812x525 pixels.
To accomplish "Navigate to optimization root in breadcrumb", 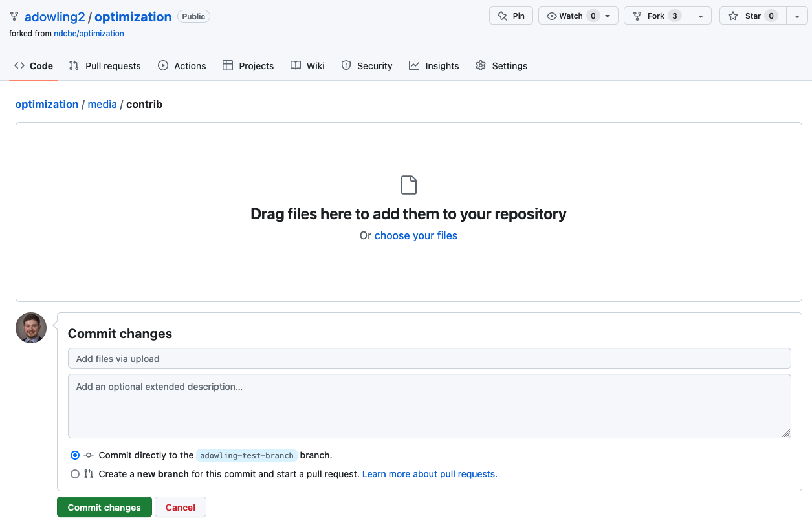I will pos(47,104).
